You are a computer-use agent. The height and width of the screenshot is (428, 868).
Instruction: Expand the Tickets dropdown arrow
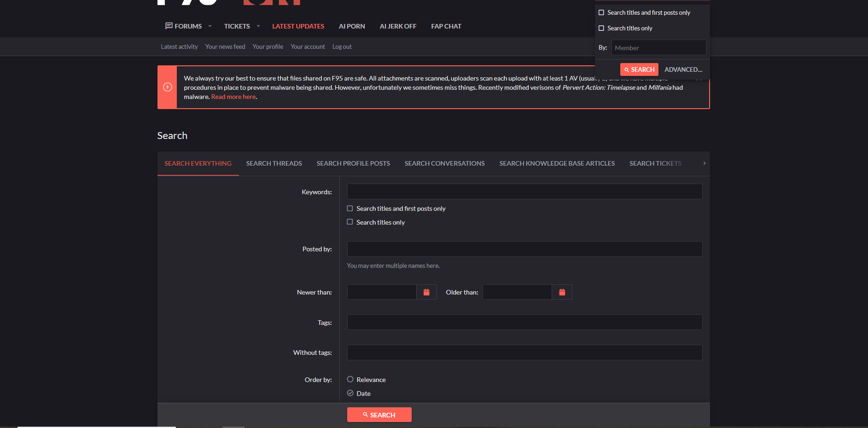pyautogui.click(x=258, y=26)
